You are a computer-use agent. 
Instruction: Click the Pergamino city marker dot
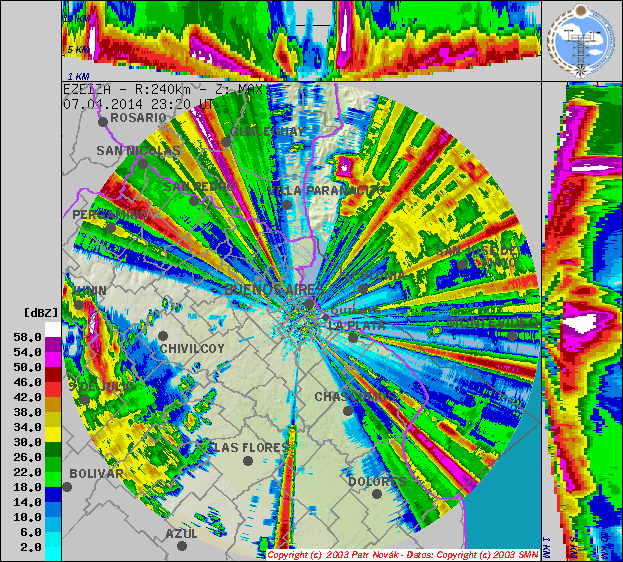(x=111, y=228)
